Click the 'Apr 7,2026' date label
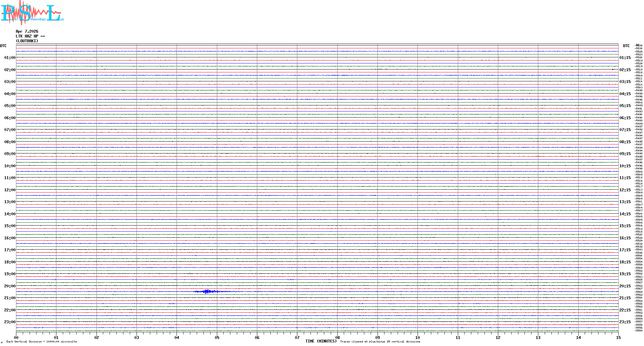The height and width of the screenshot is (346, 644). tap(27, 31)
